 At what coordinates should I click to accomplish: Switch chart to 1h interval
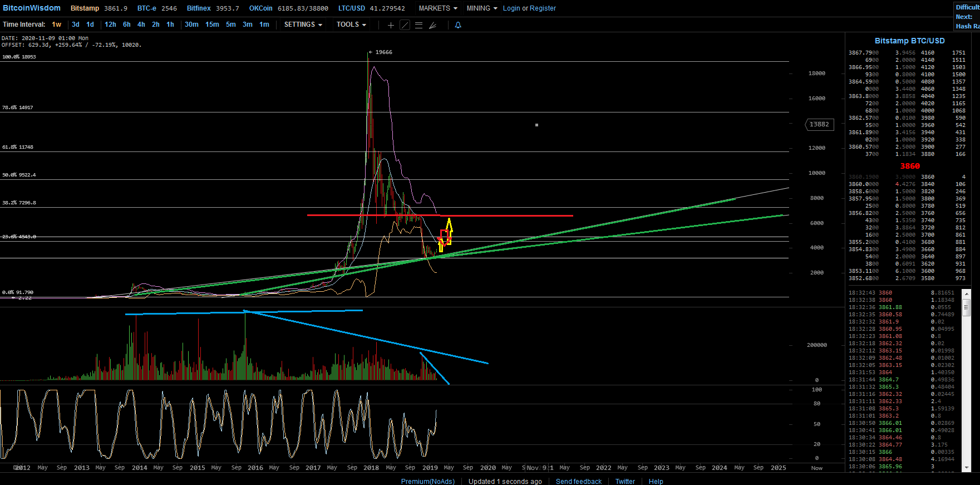[x=170, y=25]
